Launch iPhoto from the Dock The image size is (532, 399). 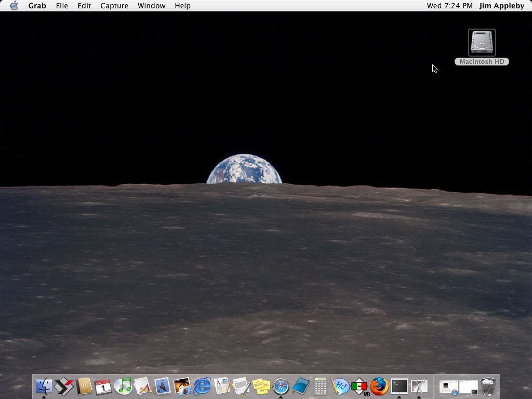pyautogui.click(x=182, y=386)
